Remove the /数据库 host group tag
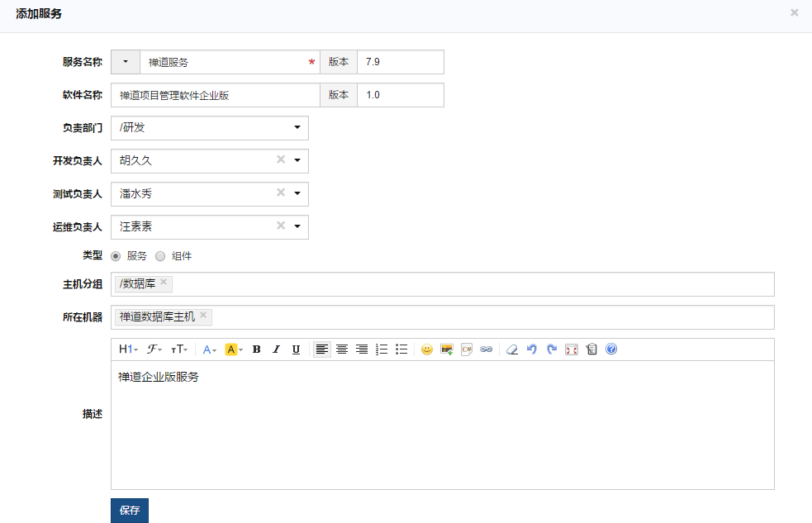The height and width of the screenshot is (523, 812). [x=164, y=283]
